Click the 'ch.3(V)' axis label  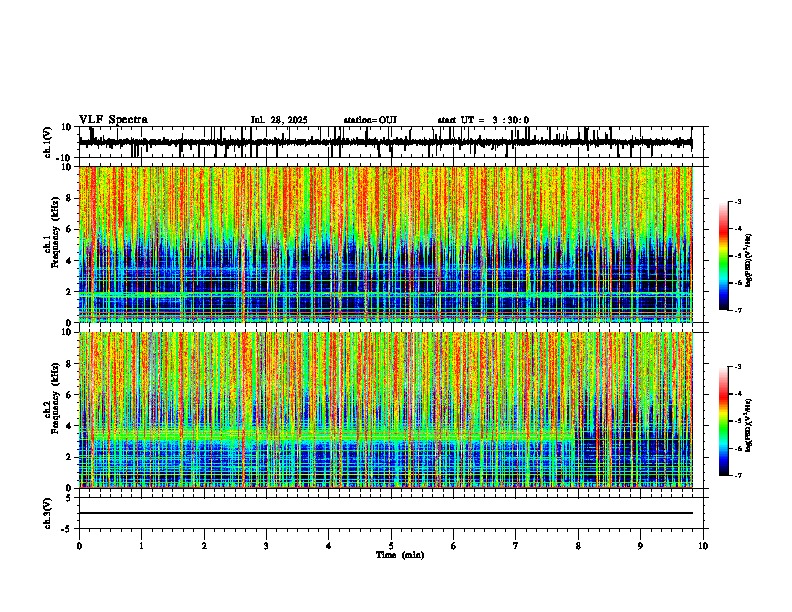[48, 513]
